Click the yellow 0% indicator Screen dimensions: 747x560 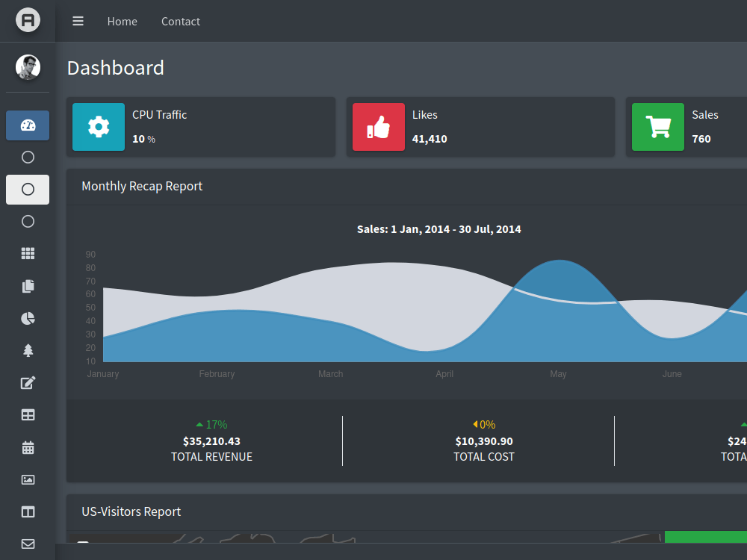(x=484, y=424)
